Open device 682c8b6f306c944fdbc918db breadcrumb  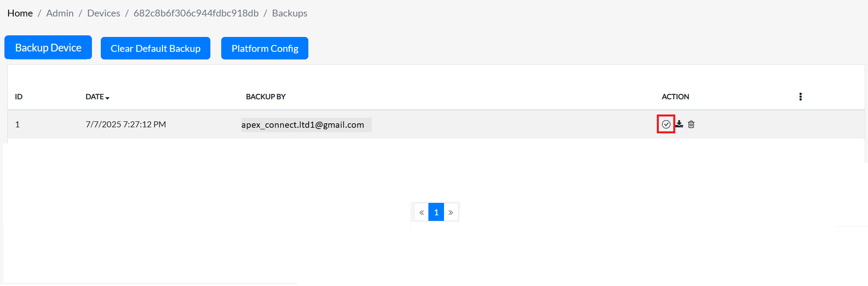click(x=196, y=13)
